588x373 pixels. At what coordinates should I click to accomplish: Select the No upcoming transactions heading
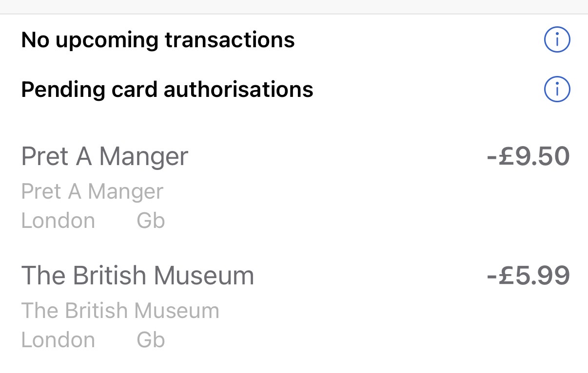(158, 40)
